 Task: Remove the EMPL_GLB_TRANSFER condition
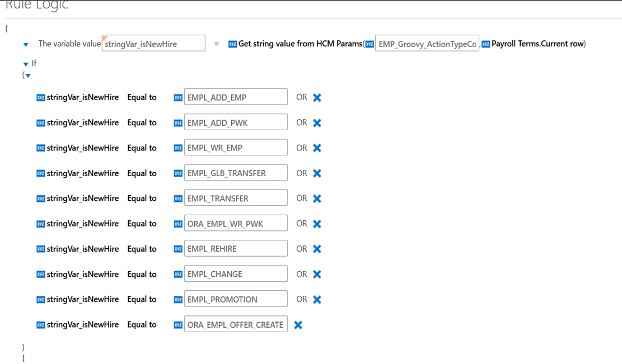pyautogui.click(x=317, y=173)
